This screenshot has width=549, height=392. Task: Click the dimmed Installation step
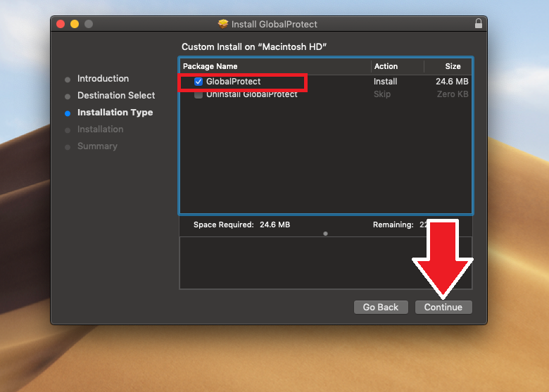click(100, 129)
